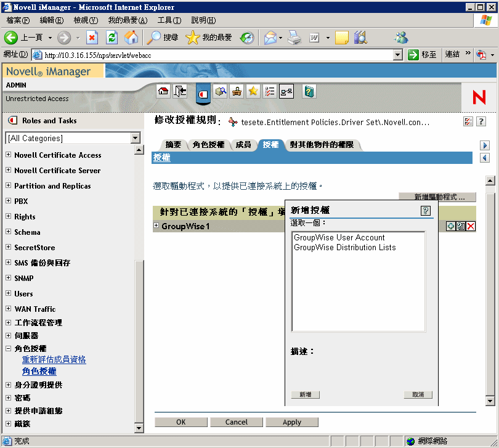Click 新增 button in the dialog
The height and width of the screenshot is (448, 499).
click(305, 394)
